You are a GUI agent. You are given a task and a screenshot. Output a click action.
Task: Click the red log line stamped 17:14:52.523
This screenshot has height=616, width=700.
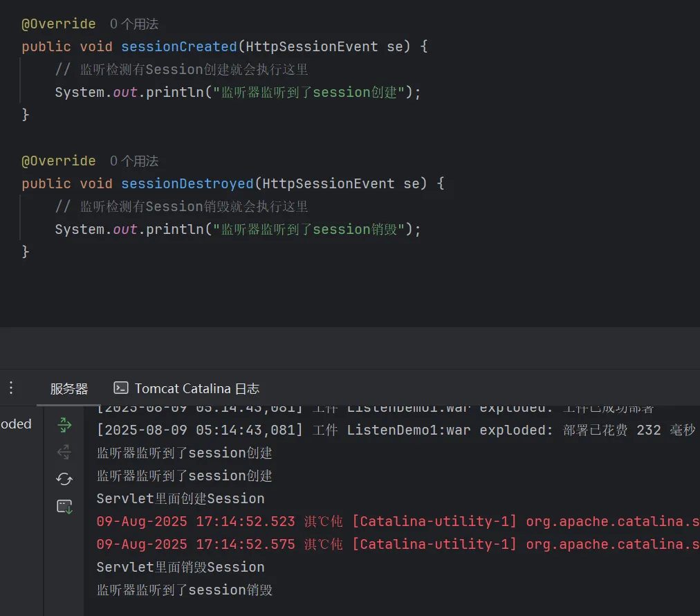click(398, 522)
